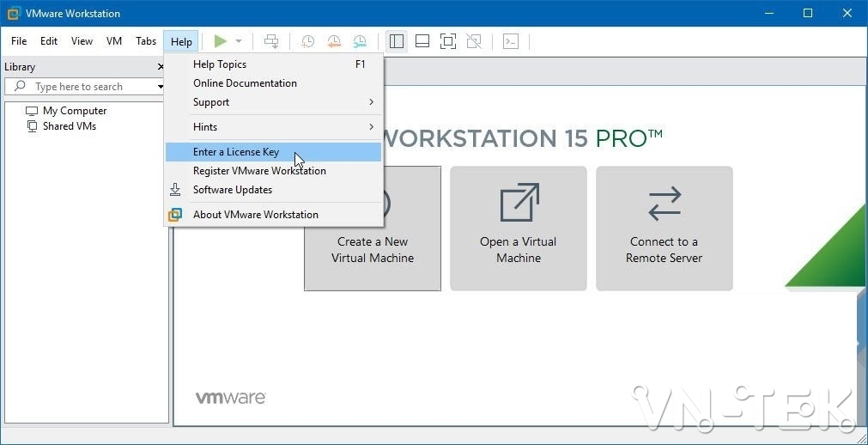This screenshot has height=445, width=868.
Task: Expand the Support submenu
Action: [274, 102]
